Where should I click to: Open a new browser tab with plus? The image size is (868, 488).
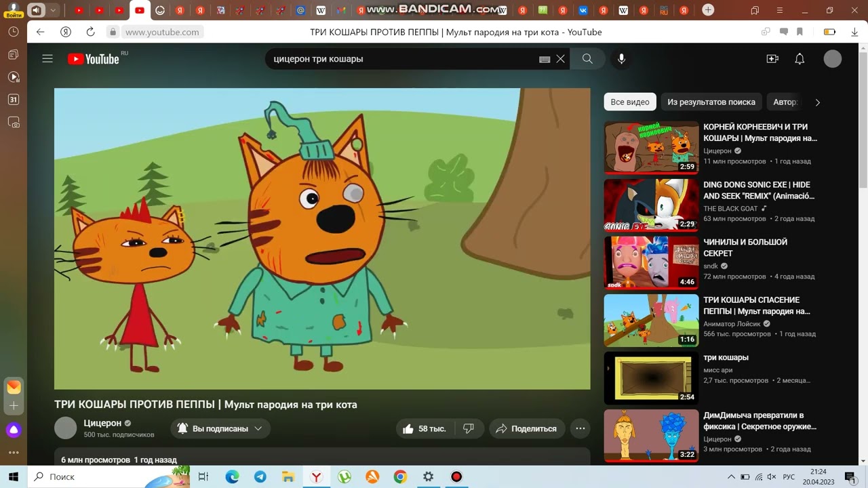[x=708, y=10]
